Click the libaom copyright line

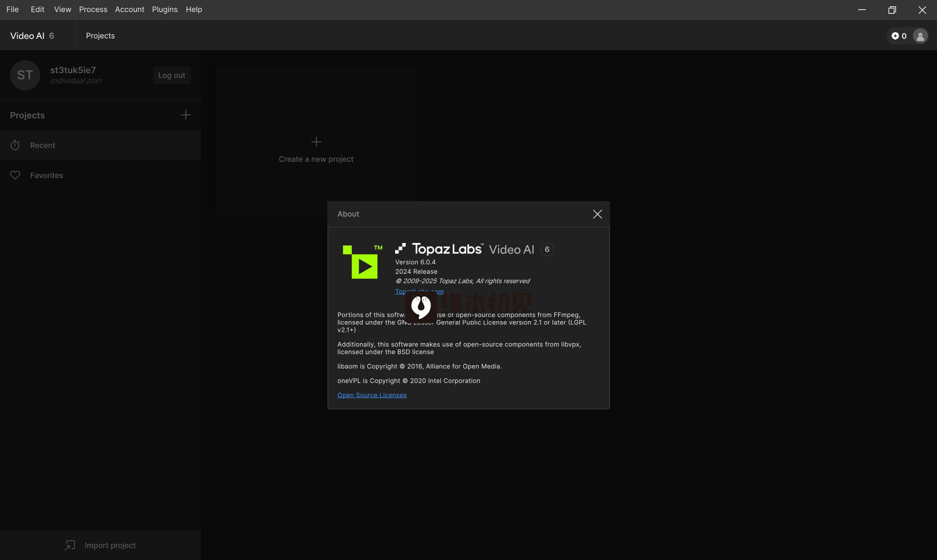click(419, 366)
